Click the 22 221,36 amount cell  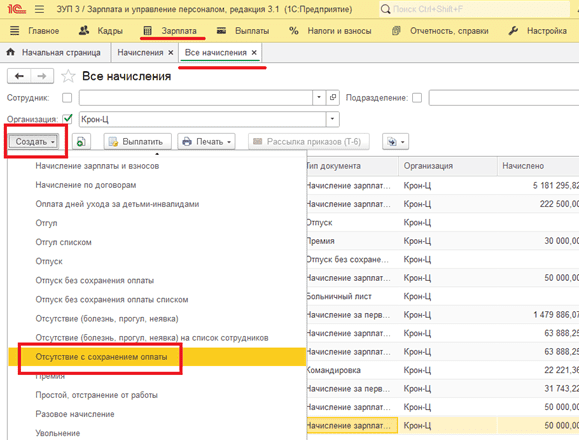click(538, 370)
